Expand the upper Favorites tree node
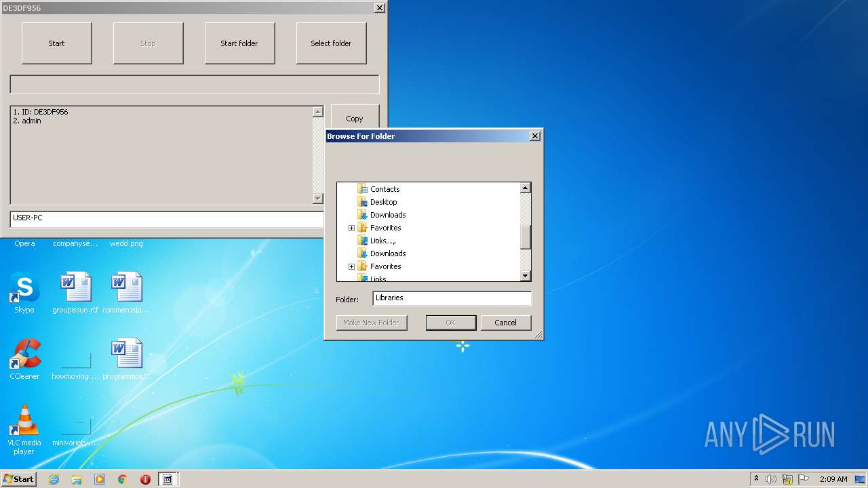 (351, 228)
